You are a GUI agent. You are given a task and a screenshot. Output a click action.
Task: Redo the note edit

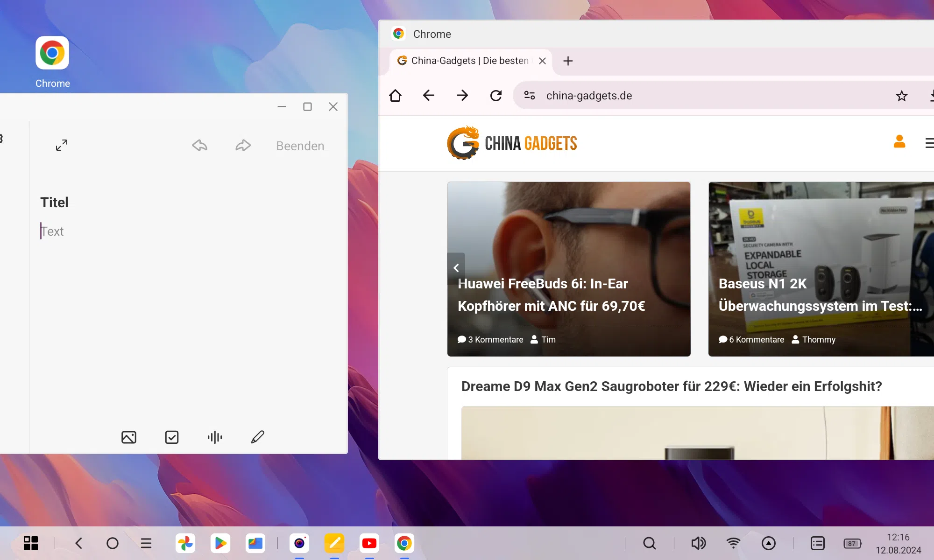pyautogui.click(x=243, y=146)
